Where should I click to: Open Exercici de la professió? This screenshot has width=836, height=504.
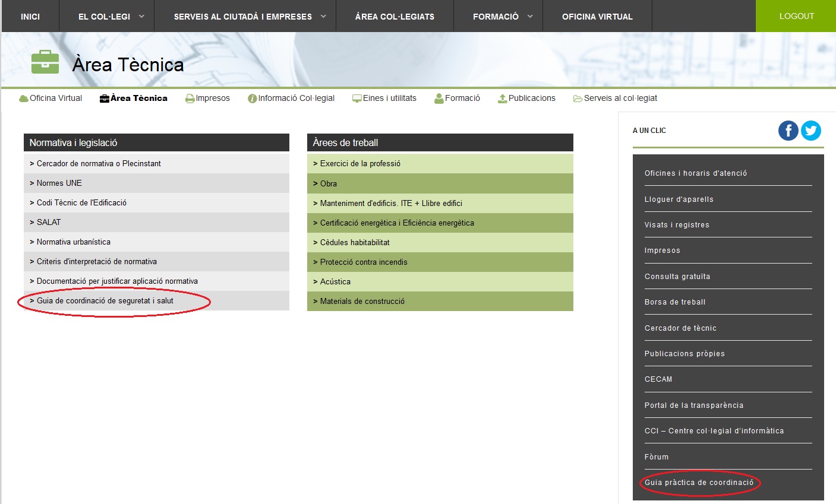[x=440, y=163]
